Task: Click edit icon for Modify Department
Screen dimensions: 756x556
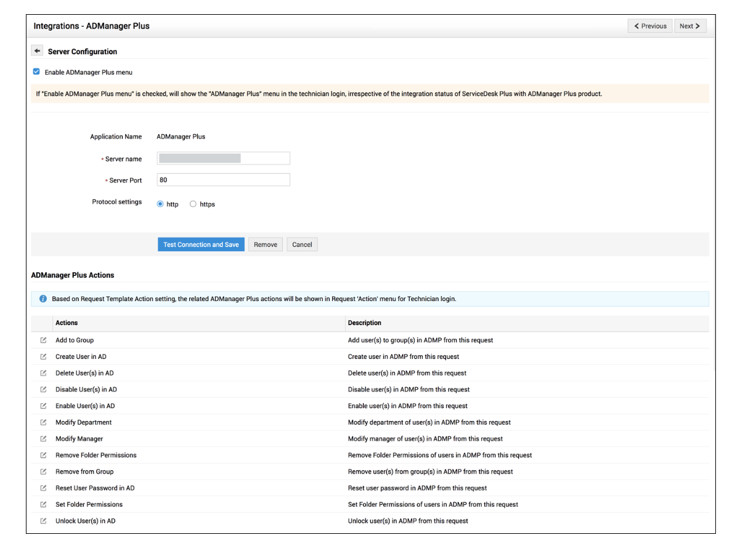Action: (43, 422)
